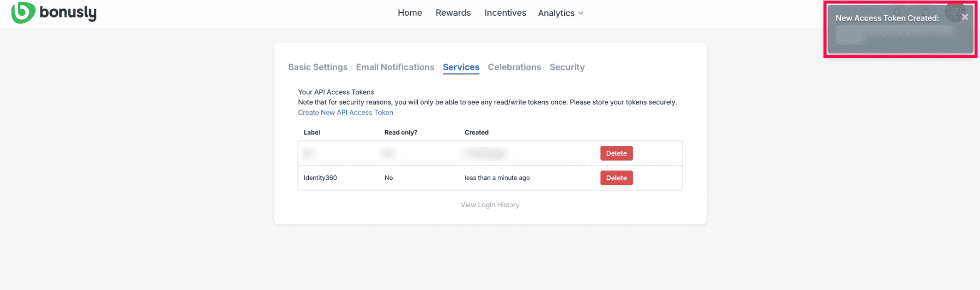The width and height of the screenshot is (980, 290).
Task: Switch to the Celebrations tab
Action: point(514,67)
